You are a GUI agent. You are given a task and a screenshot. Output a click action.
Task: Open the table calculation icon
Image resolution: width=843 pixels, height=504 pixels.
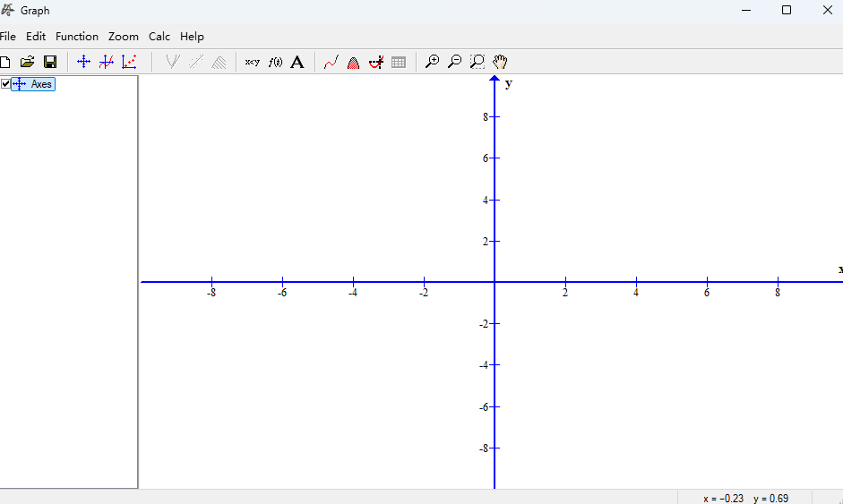point(399,62)
